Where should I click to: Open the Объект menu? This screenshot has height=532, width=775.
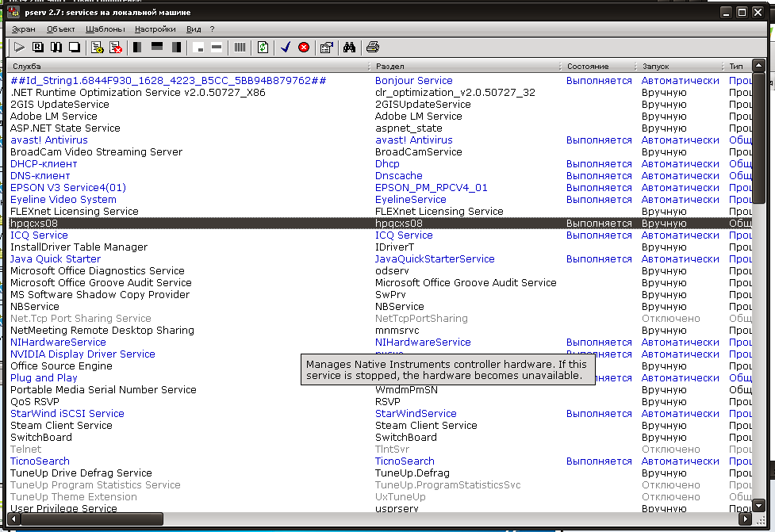click(61, 29)
